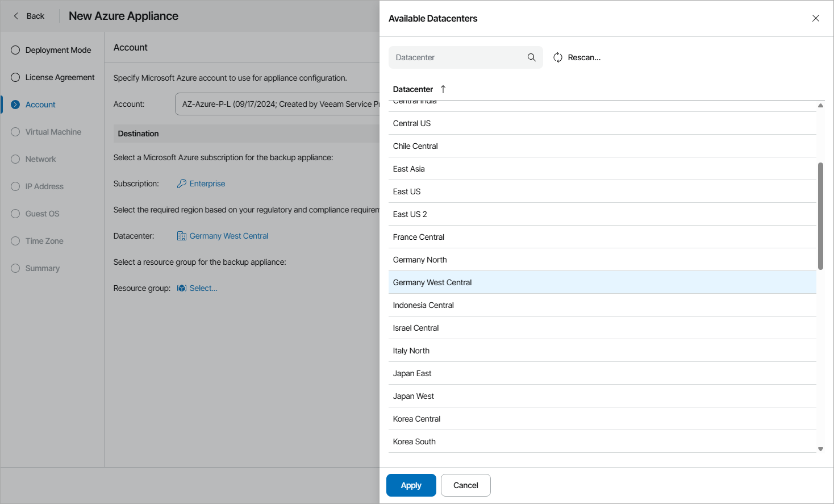
Task: Click the Apply button
Action: click(x=411, y=485)
